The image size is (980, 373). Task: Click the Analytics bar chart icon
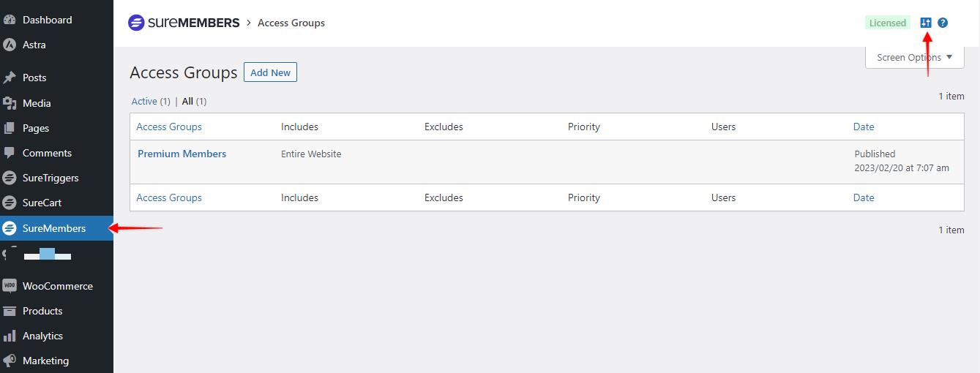(10, 336)
